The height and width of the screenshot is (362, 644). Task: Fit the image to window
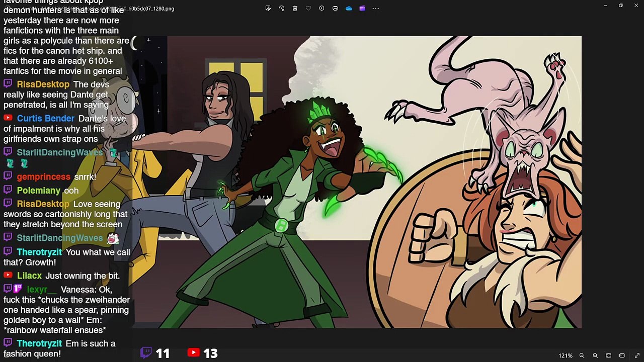tap(608, 355)
